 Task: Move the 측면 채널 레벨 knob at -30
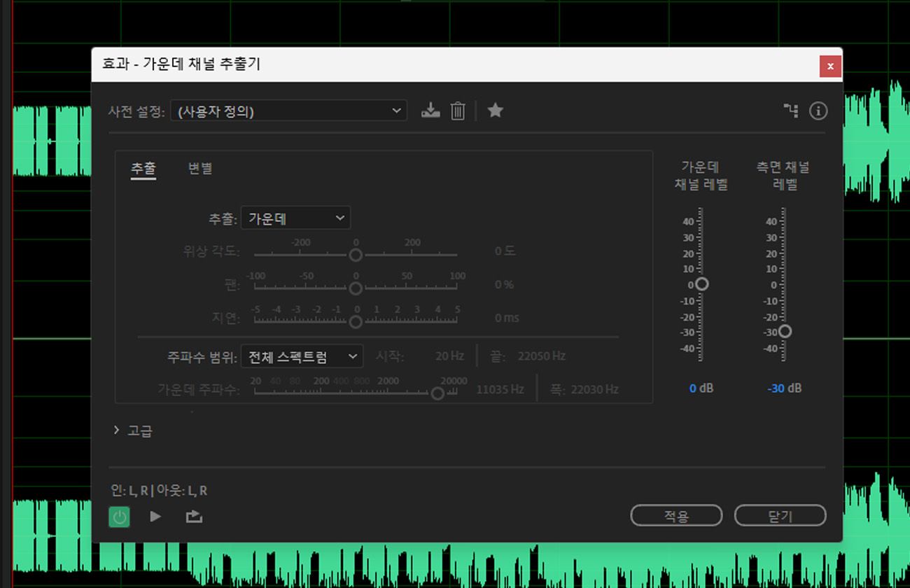785,331
